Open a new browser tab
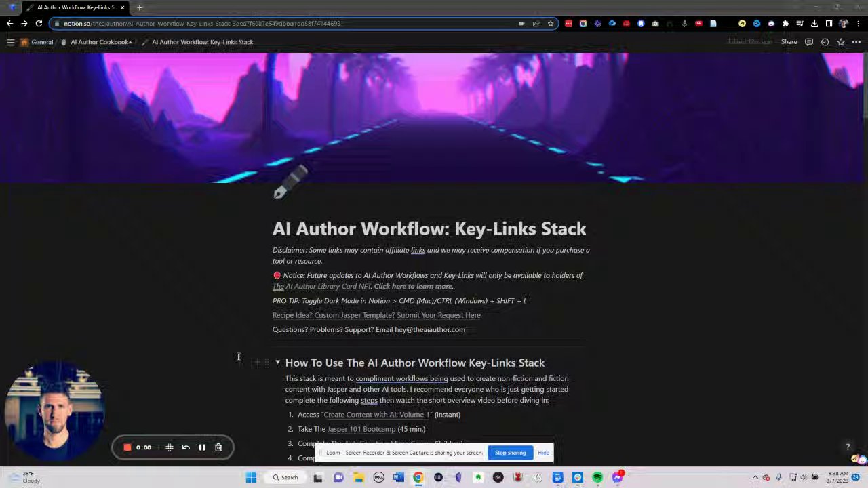Screen dimensions: 868x488 [139, 7]
